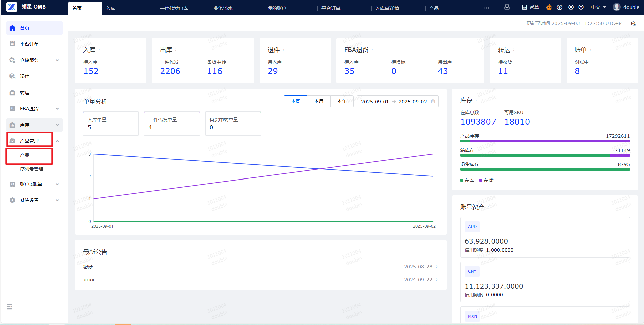Click the 退件 returns icon in sidebar

pos(12,76)
